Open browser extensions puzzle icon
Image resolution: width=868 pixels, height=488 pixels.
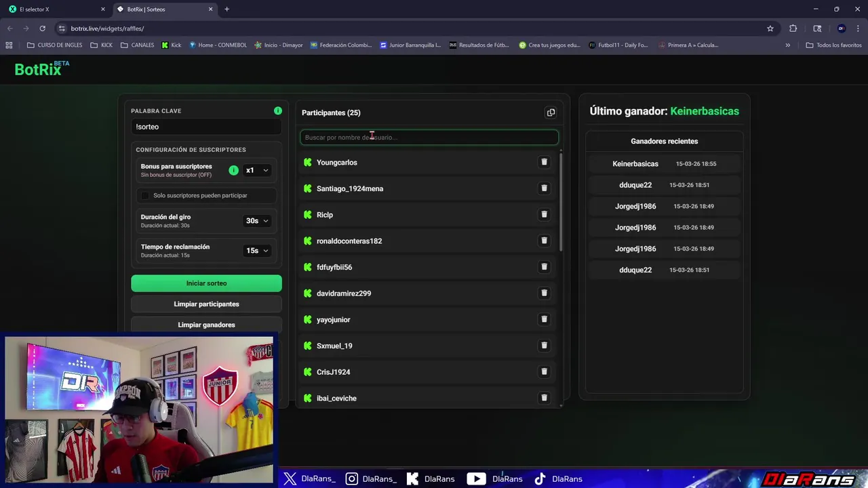793,28
